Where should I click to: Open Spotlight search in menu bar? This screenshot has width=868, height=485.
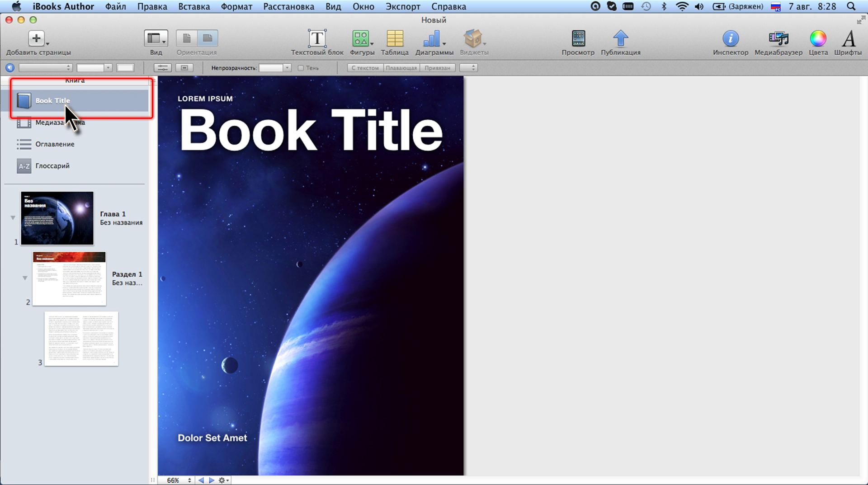[851, 6]
